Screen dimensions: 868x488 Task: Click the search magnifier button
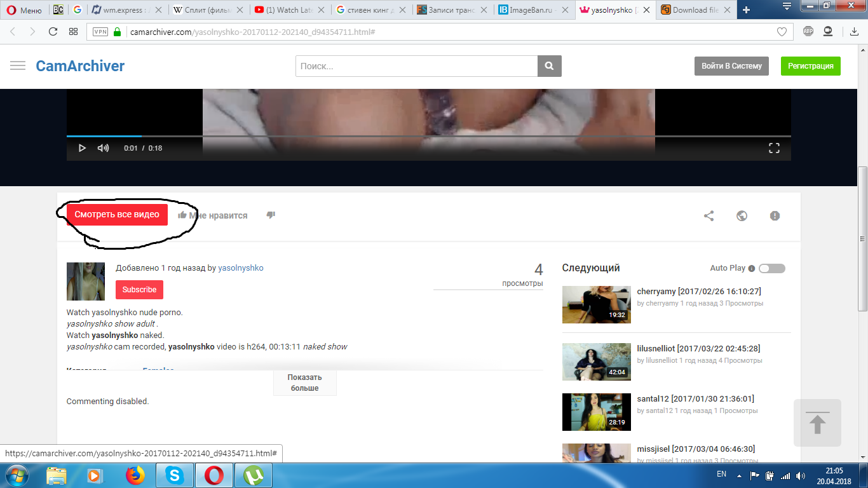click(x=549, y=66)
